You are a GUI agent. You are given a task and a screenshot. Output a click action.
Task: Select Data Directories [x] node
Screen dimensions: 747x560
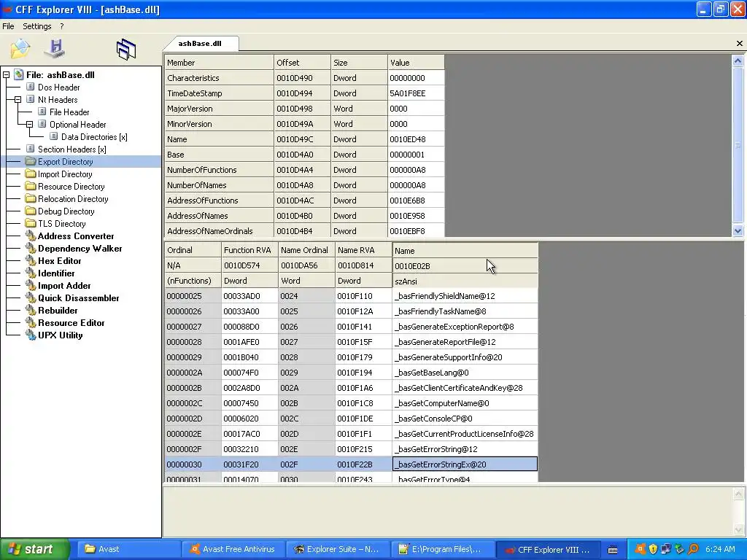click(x=94, y=136)
